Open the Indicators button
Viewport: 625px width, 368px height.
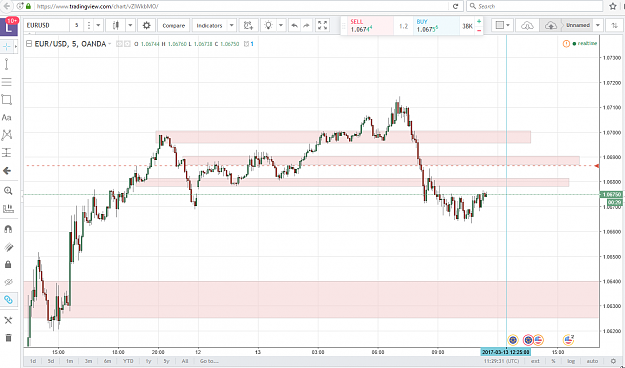[209, 26]
